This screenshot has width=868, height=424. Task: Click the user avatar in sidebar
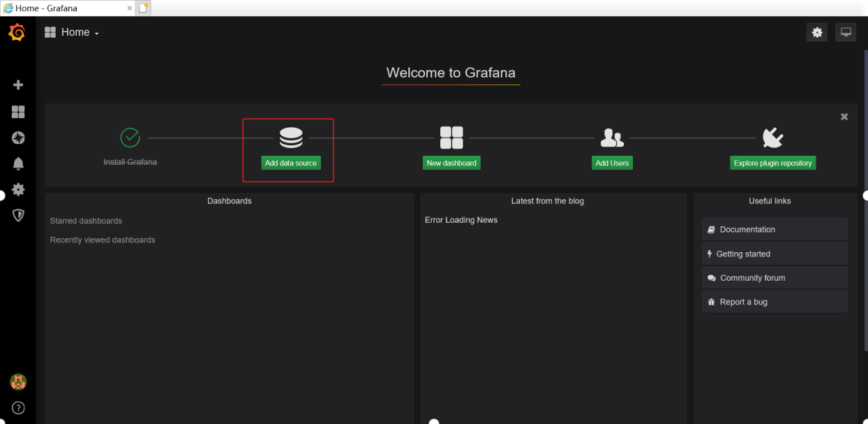(x=18, y=381)
